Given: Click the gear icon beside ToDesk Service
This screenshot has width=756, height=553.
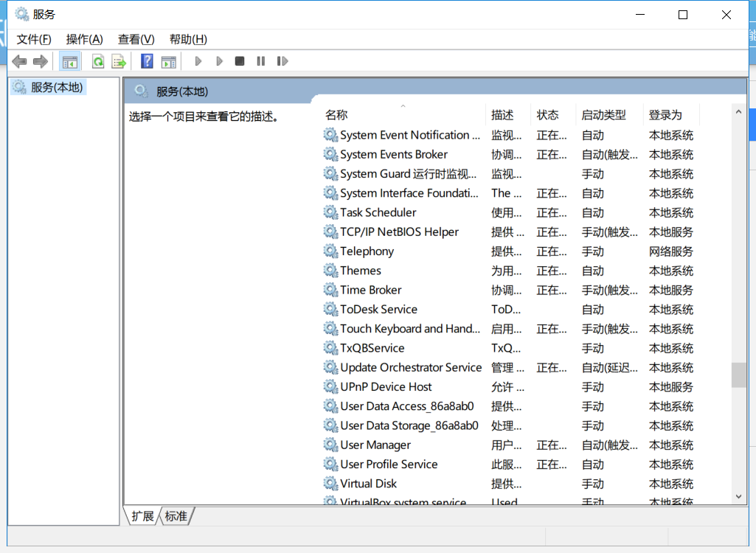Looking at the screenshot, I should pyautogui.click(x=330, y=309).
